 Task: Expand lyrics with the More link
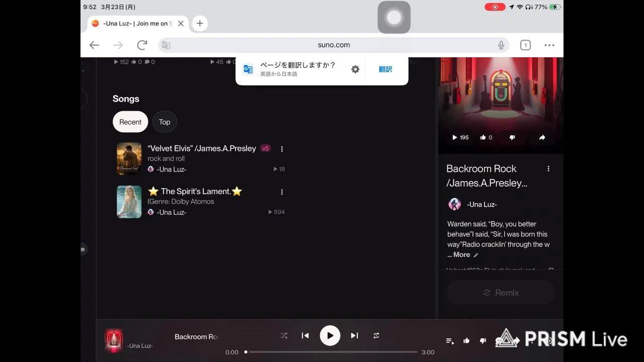[461, 254]
